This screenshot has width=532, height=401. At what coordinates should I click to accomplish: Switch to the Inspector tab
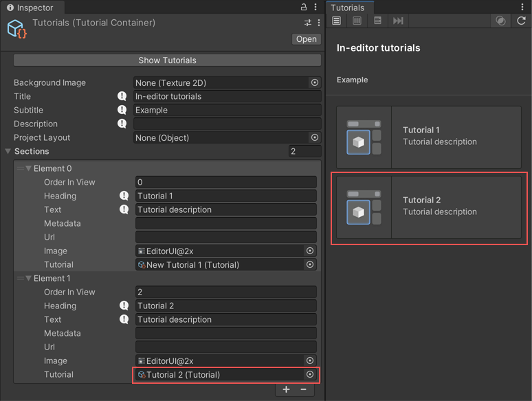point(30,8)
